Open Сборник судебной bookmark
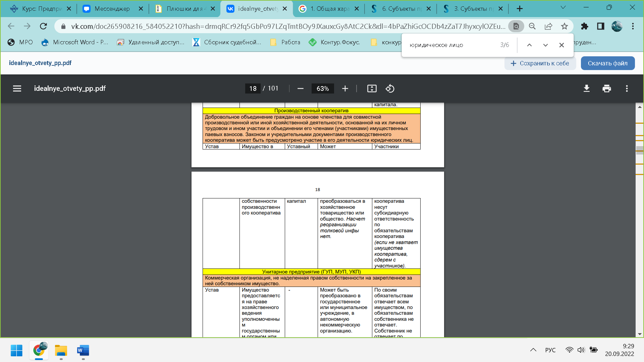Viewport: 644px width, 362px height. point(227,42)
